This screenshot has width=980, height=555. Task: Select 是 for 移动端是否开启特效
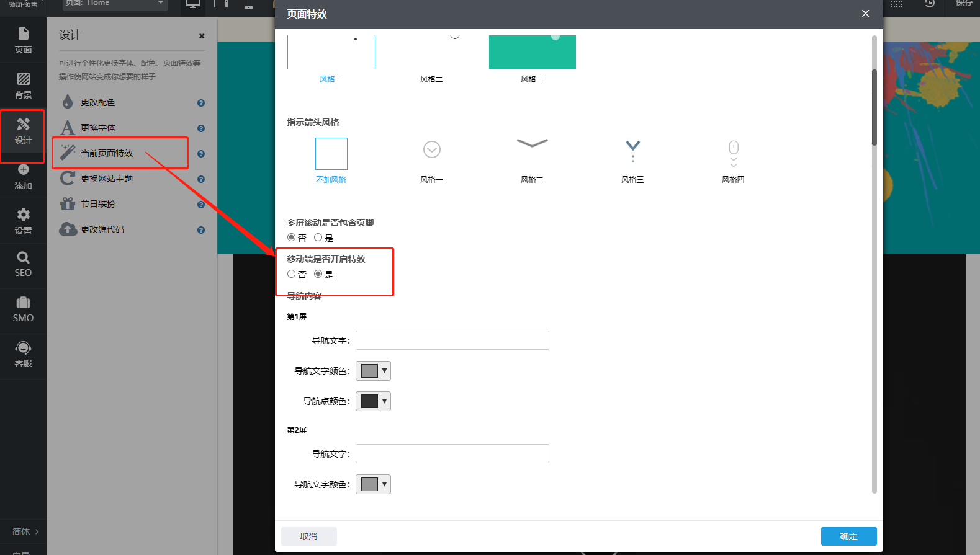click(318, 274)
